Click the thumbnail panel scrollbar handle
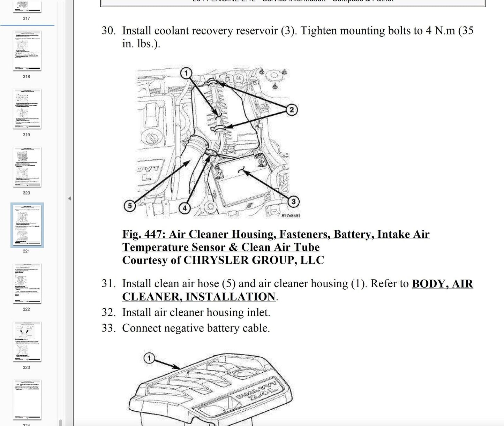This screenshot has height=426, width=504. point(60,422)
